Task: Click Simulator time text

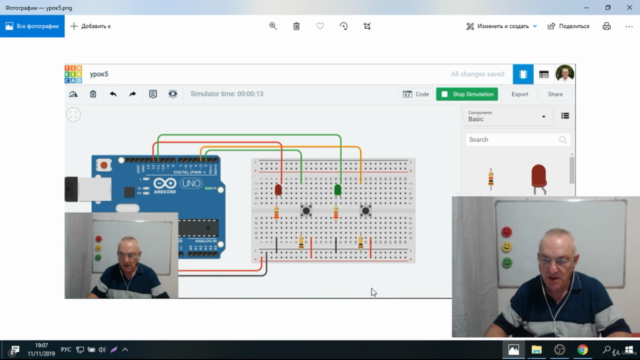Action: 227,94
